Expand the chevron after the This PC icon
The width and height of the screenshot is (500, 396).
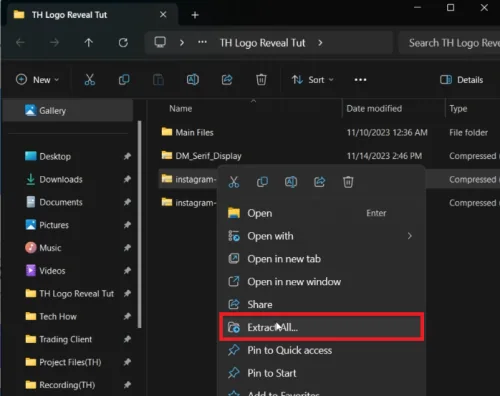tap(182, 43)
